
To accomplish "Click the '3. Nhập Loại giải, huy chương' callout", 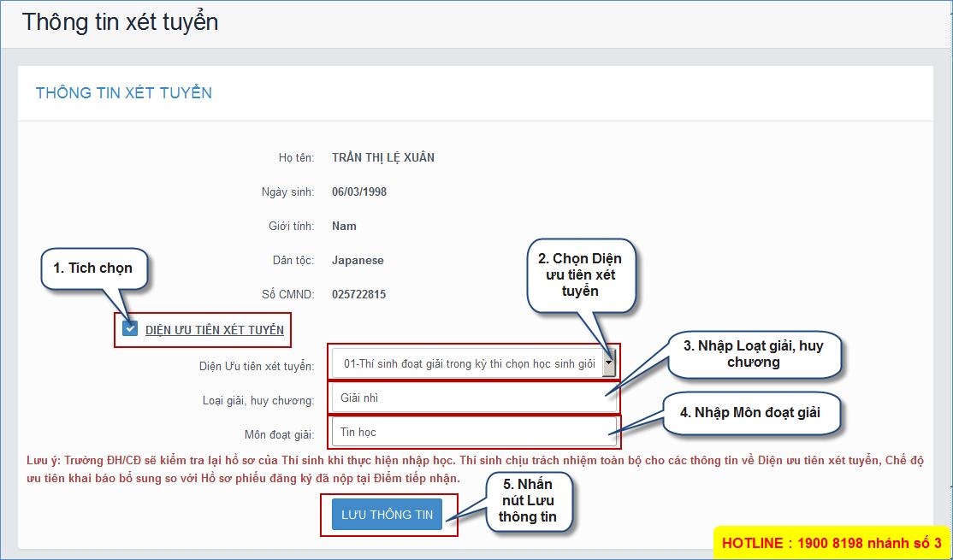I will click(753, 354).
